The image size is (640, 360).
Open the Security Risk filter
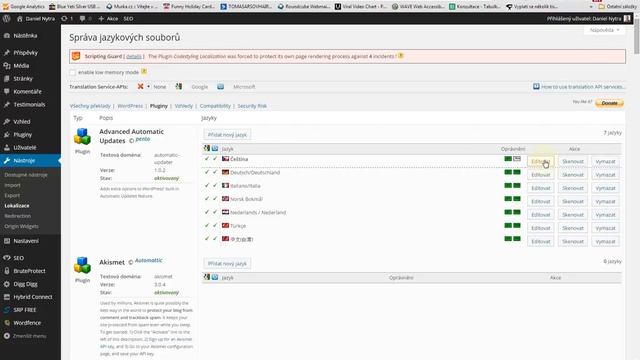tap(252, 106)
